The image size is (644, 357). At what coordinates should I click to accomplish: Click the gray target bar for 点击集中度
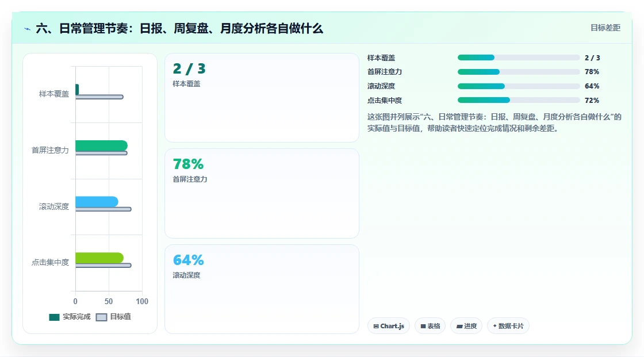click(103, 266)
